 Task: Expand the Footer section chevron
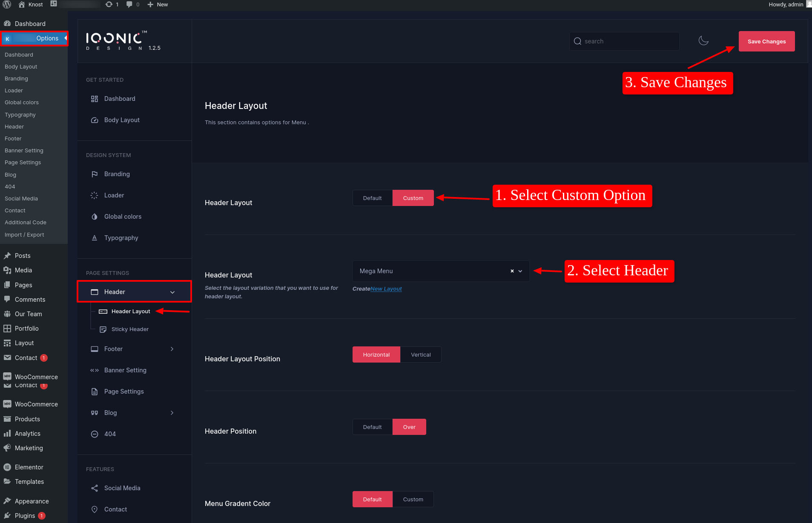tap(172, 349)
